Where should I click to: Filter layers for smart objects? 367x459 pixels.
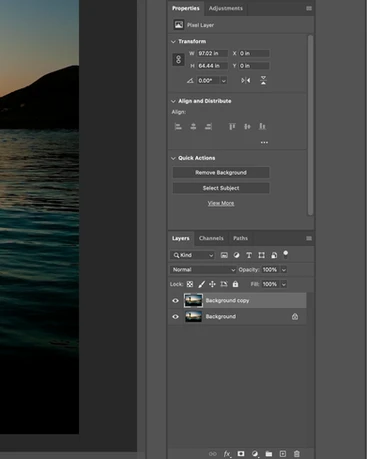coord(274,255)
